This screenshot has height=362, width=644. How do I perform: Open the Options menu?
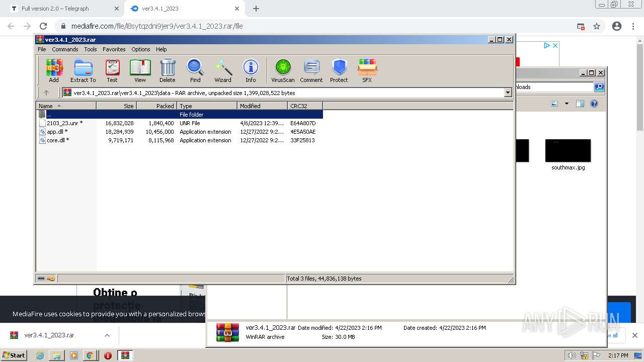pyautogui.click(x=141, y=49)
